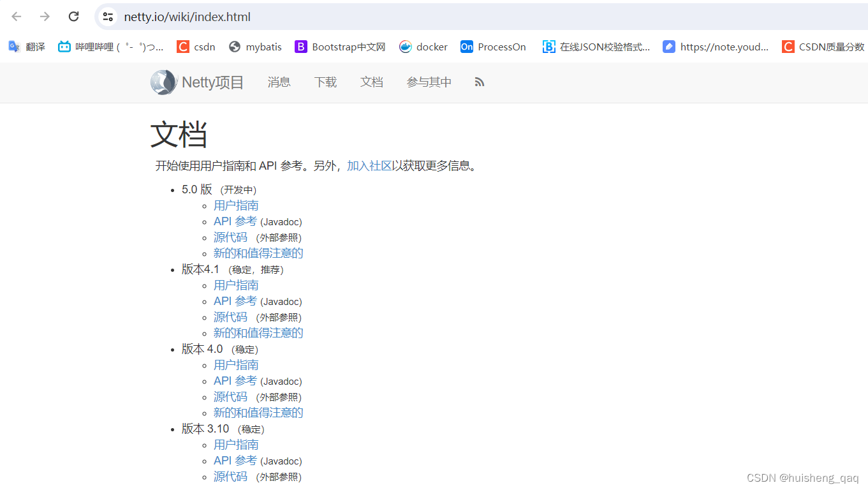
Task: Open API 参考 under 版本 3.10
Action: pos(235,461)
